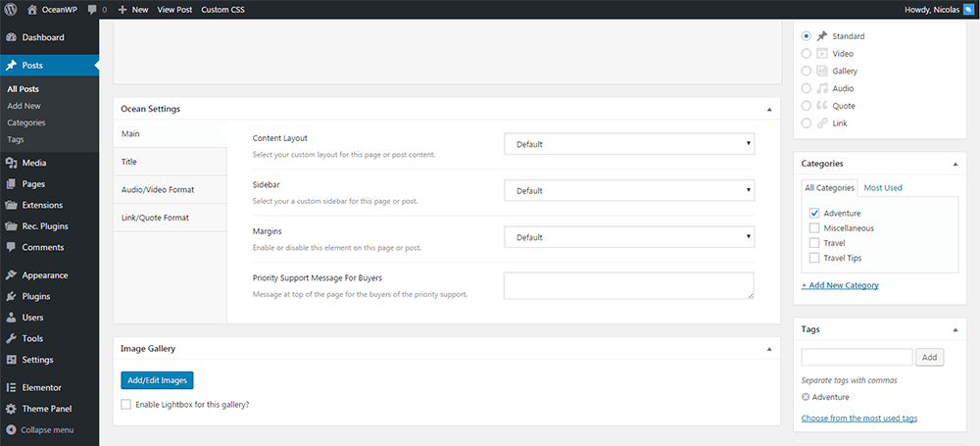Click the Priority Support Message text area
The image size is (980, 446).
628,285
